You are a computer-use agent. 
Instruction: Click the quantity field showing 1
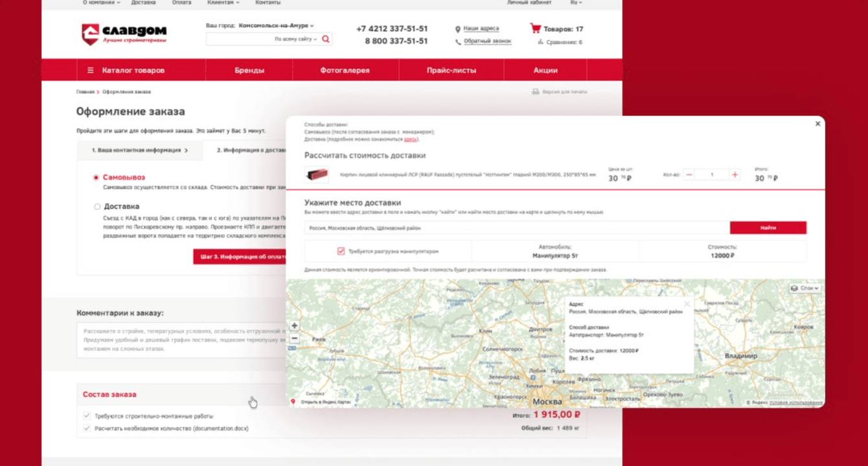[712, 175]
